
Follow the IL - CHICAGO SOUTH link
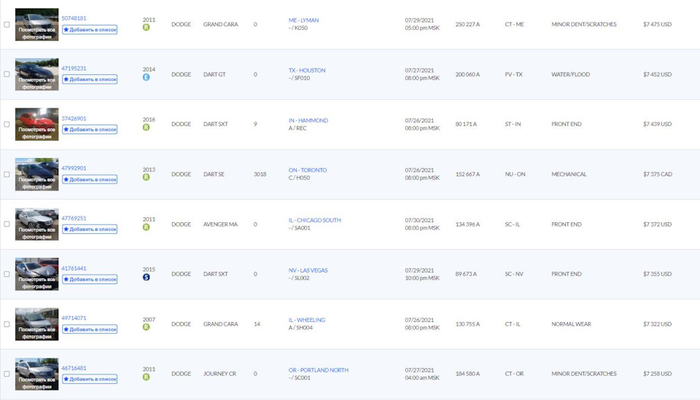(x=314, y=218)
